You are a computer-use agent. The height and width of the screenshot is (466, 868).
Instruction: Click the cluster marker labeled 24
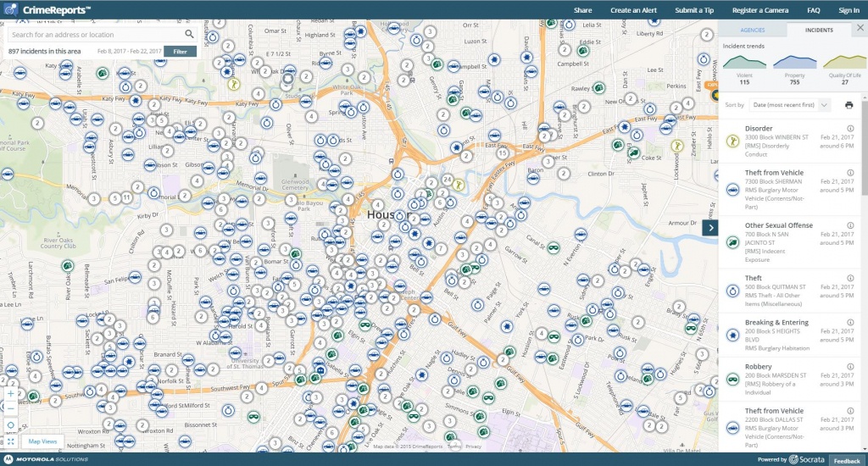pos(446,180)
